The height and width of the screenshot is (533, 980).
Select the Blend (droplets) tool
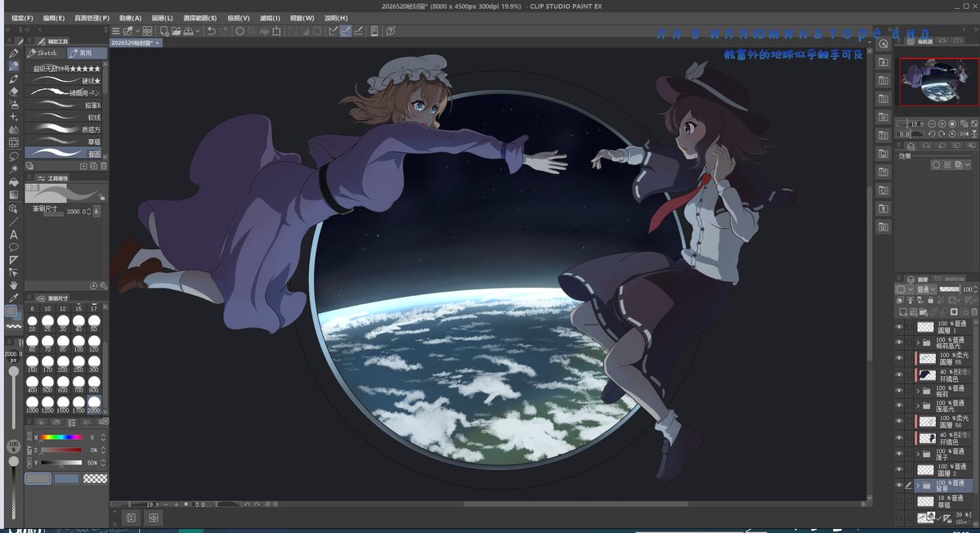click(x=13, y=130)
